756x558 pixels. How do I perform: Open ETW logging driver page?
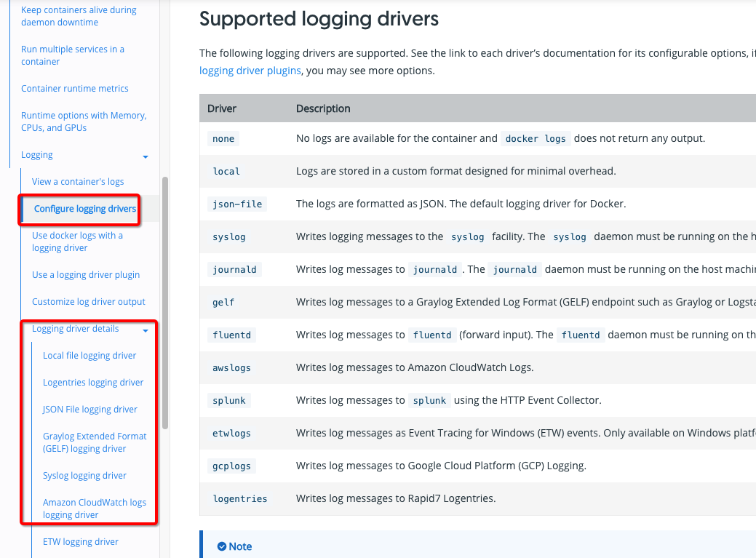[81, 541]
